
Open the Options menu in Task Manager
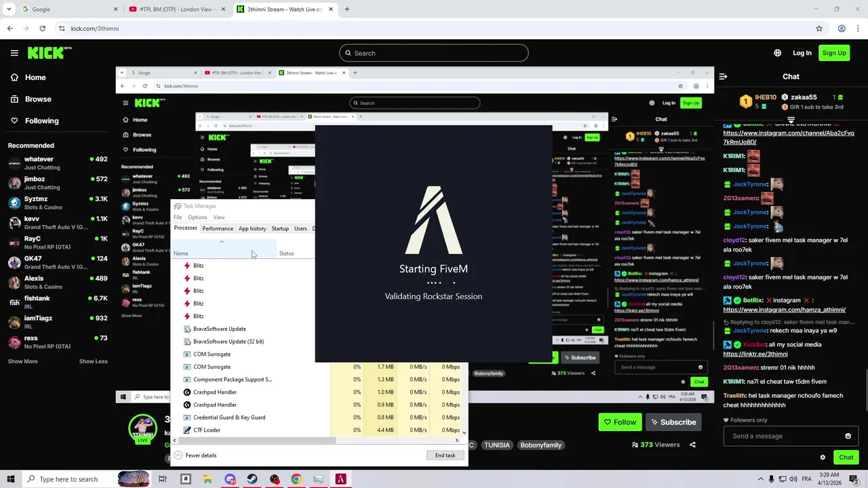pos(197,218)
